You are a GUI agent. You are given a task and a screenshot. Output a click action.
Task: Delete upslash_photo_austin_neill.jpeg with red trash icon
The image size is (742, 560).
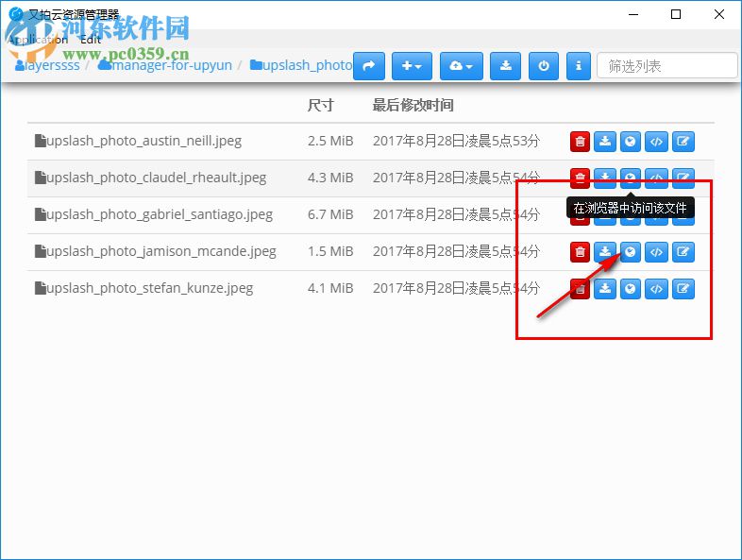click(580, 141)
